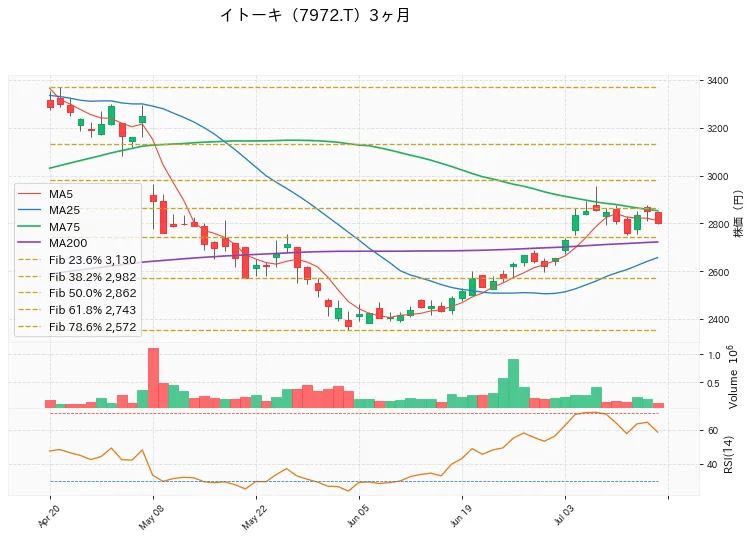Screen dimensions: 752x539
Task: Select the May 08 date axis label
Action: pyautogui.click(x=151, y=517)
